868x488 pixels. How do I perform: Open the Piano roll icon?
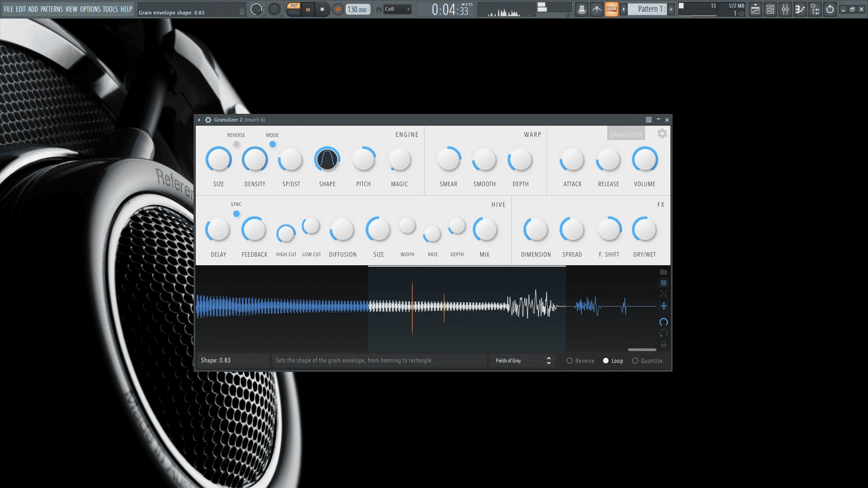tap(800, 9)
